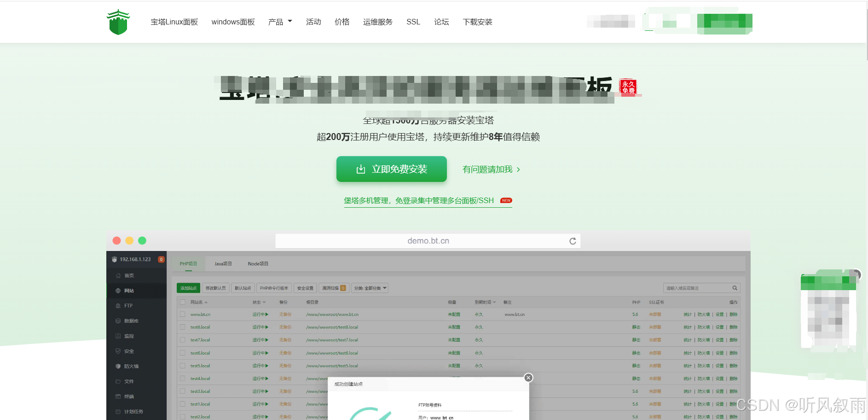The width and height of the screenshot is (868, 420).
Task: Open the 分类: 全部分类 dropdown
Action: coord(370,288)
